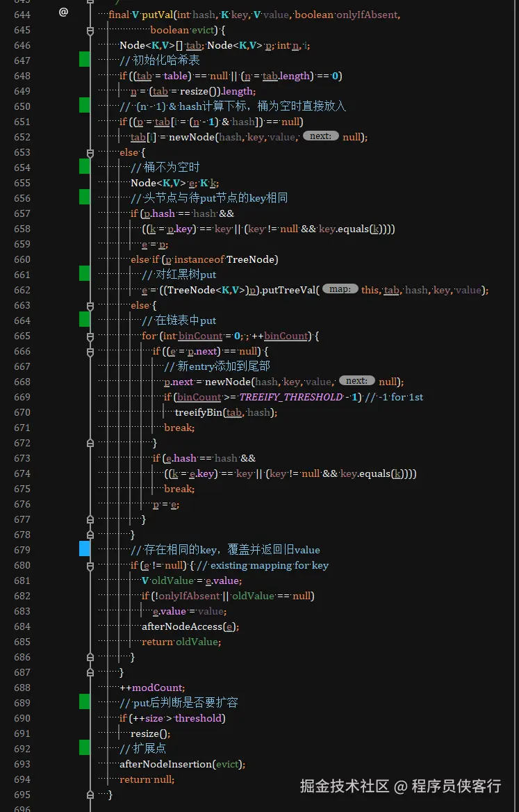Image resolution: width=519 pixels, height=812 pixels.
Task: Fold the if block at line 666
Action: [90, 352]
